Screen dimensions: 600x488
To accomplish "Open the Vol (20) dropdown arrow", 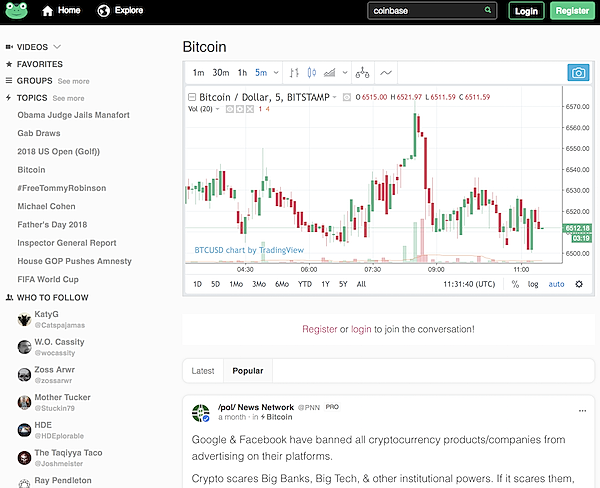I will (x=218, y=109).
